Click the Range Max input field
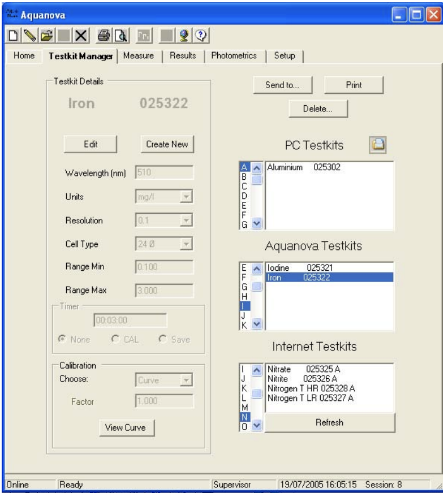 point(164,291)
